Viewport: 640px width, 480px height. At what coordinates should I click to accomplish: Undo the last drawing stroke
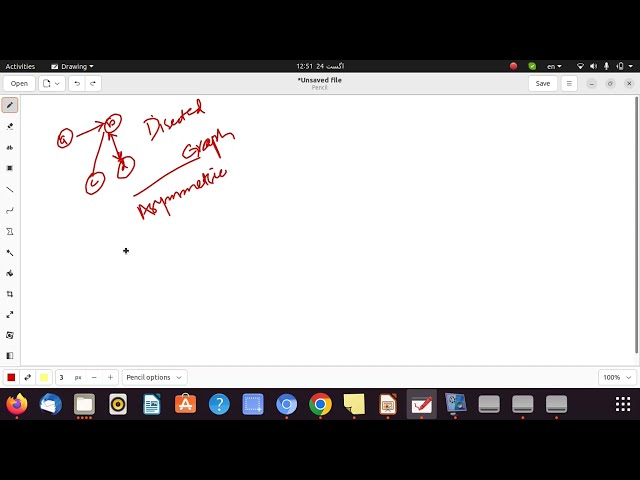point(77,83)
